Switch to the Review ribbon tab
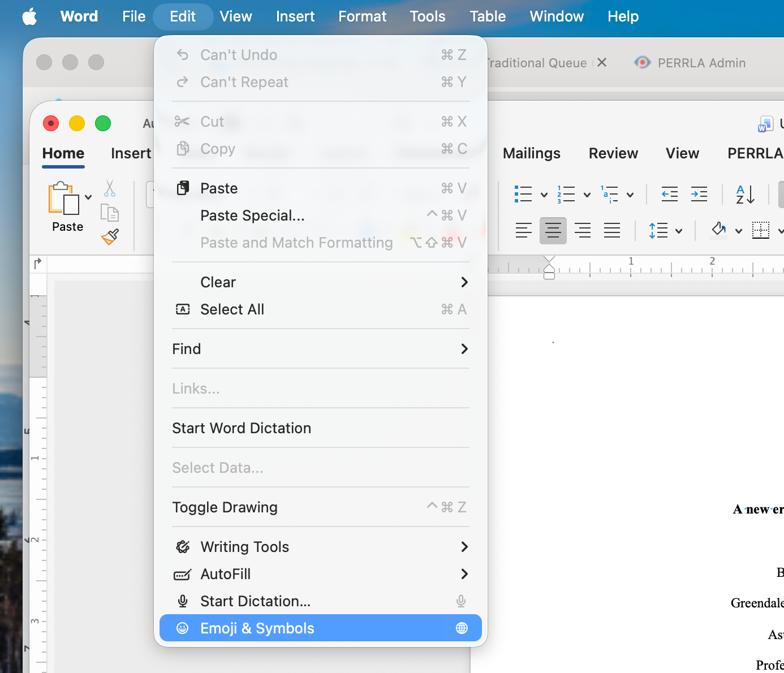784x673 pixels. pyautogui.click(x=613, y=153)
